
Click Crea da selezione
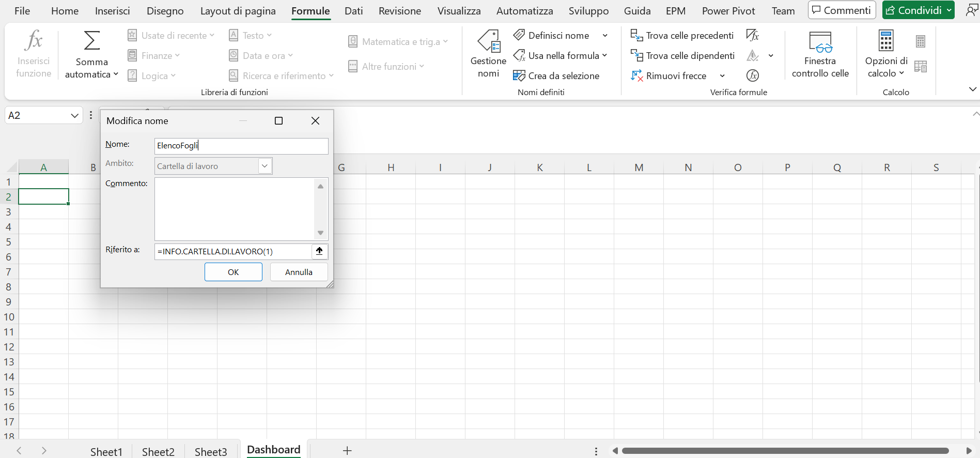[556, 75]
